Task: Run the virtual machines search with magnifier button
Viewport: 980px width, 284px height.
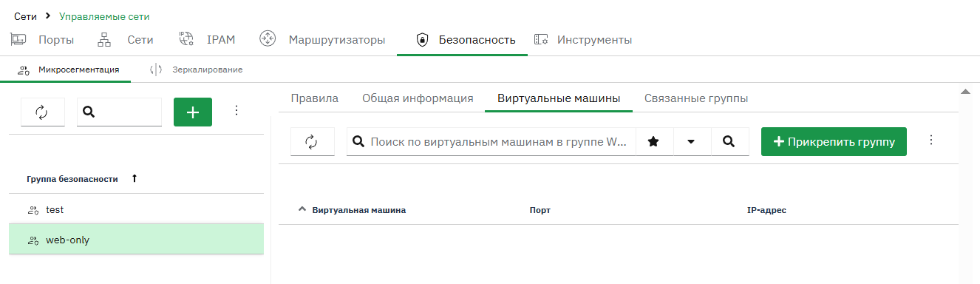Action: pyautogui.click(x=729, y=141)
